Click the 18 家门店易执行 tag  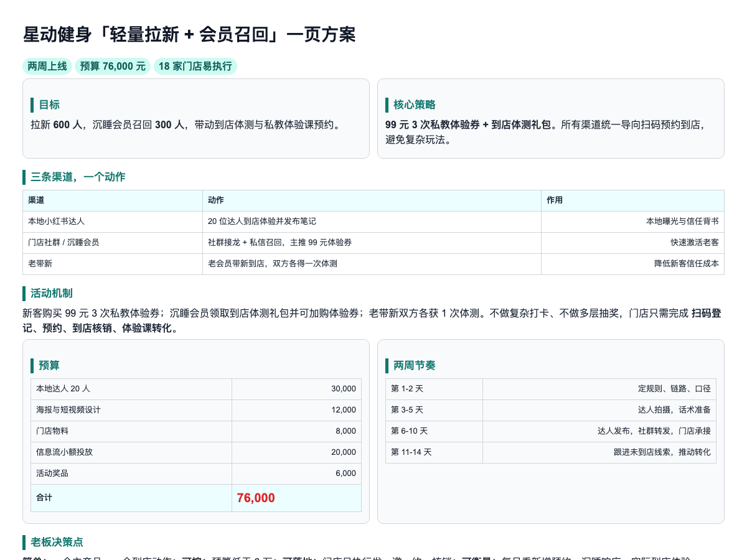195,67
